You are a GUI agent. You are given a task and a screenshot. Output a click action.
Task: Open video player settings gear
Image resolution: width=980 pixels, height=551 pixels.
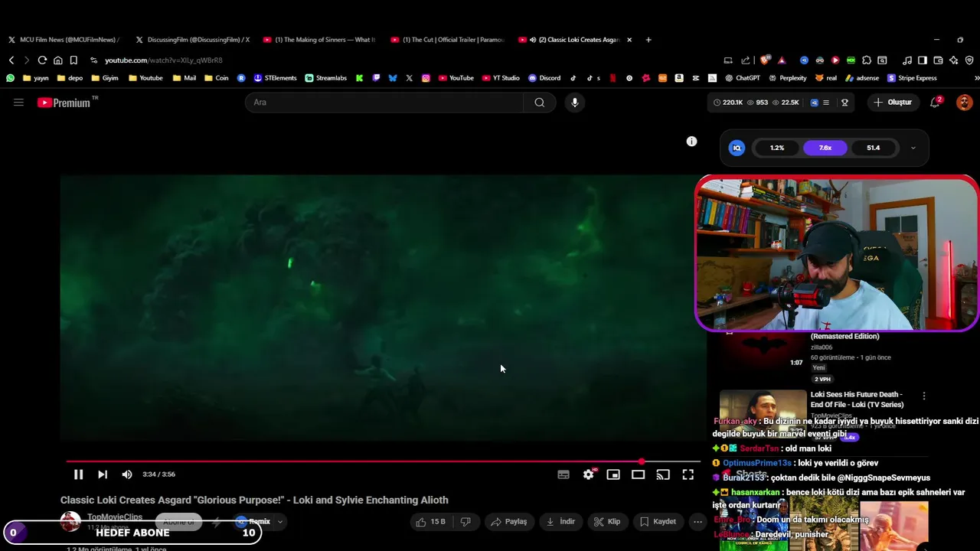click(x=588, y=474)
